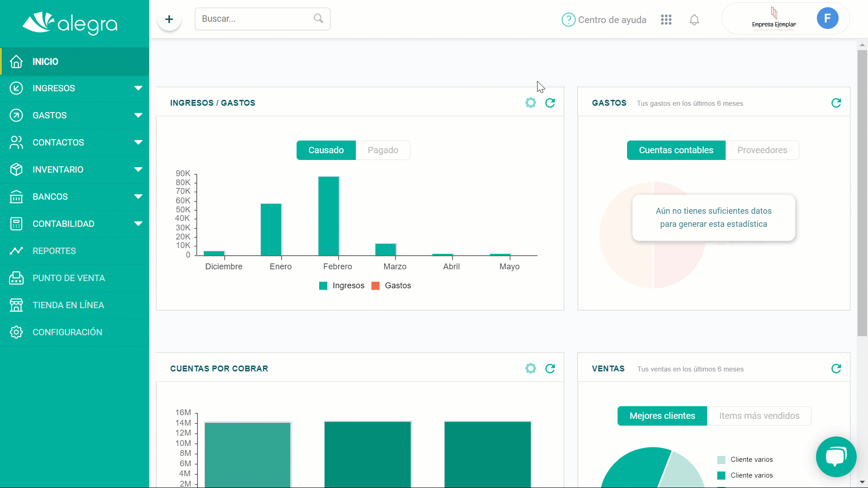Click the Bancos building icon
The image size is (868, 488).
pos(16,197)
